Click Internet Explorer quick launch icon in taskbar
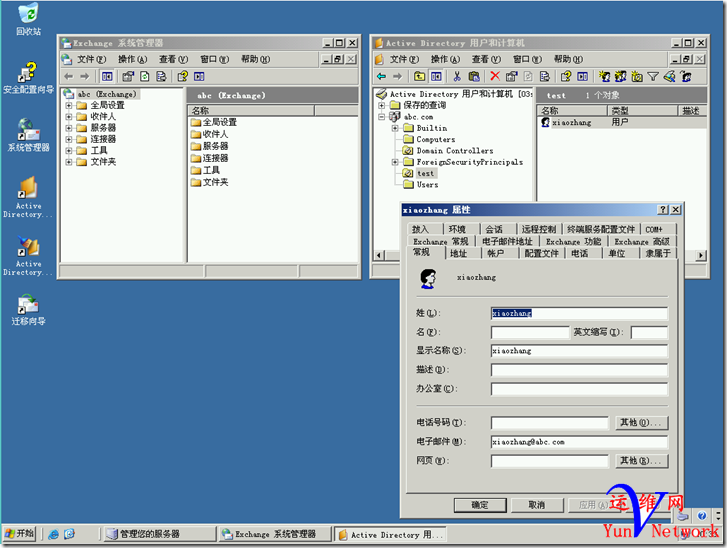727x548 pixels. [x=53, y=534]
